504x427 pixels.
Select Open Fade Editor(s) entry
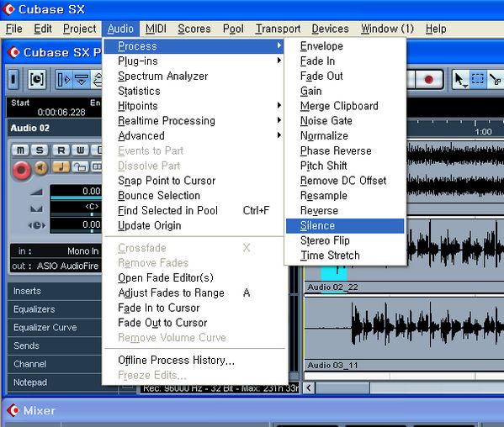tap(194, 277)
